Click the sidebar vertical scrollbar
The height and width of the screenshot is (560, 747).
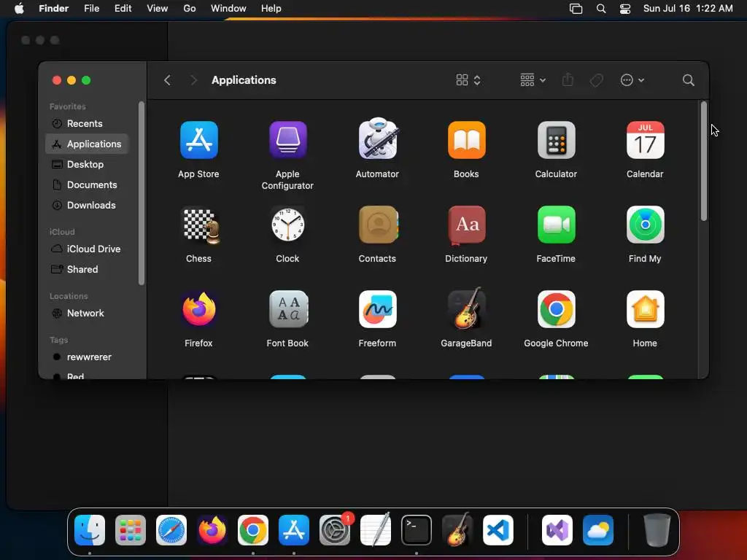pyautogui.click(x=141, y=193)
